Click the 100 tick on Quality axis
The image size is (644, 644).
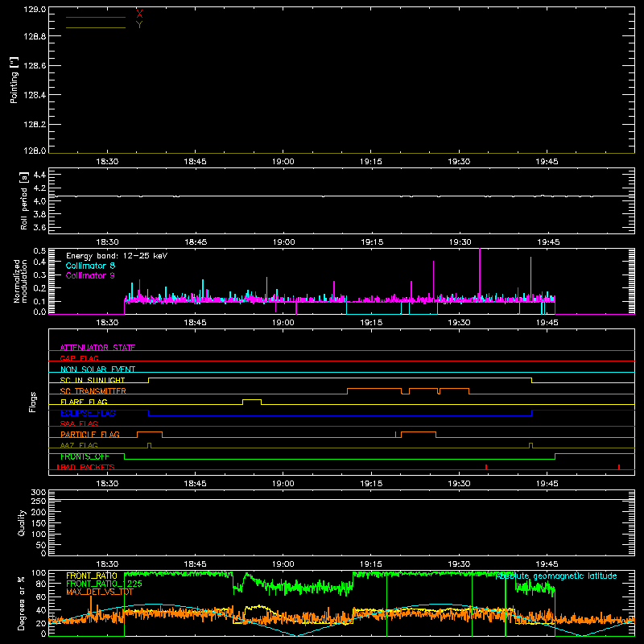pyautogui.click(x=38, y=535)
